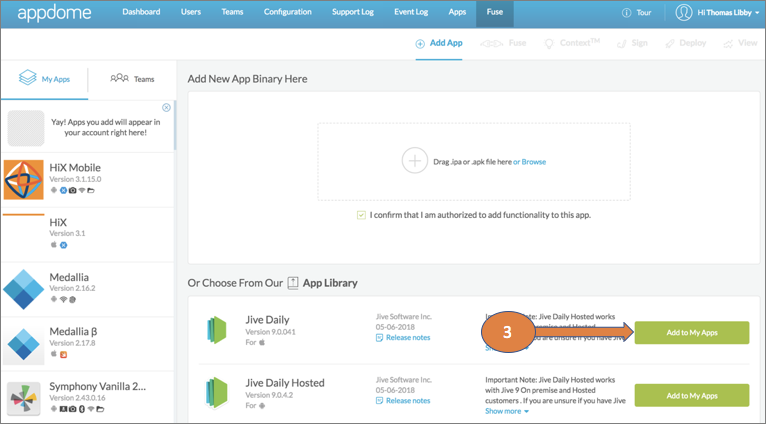The width and height of the screenshot is (766, 424).
Task: Click the Add App plus circle icon
Action: 420,44
